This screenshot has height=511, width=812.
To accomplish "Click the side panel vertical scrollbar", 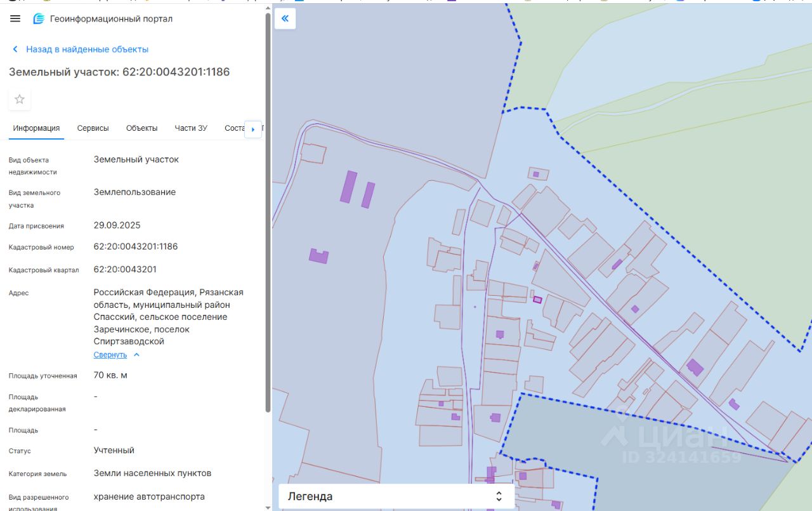I will (x=268, y=213).
